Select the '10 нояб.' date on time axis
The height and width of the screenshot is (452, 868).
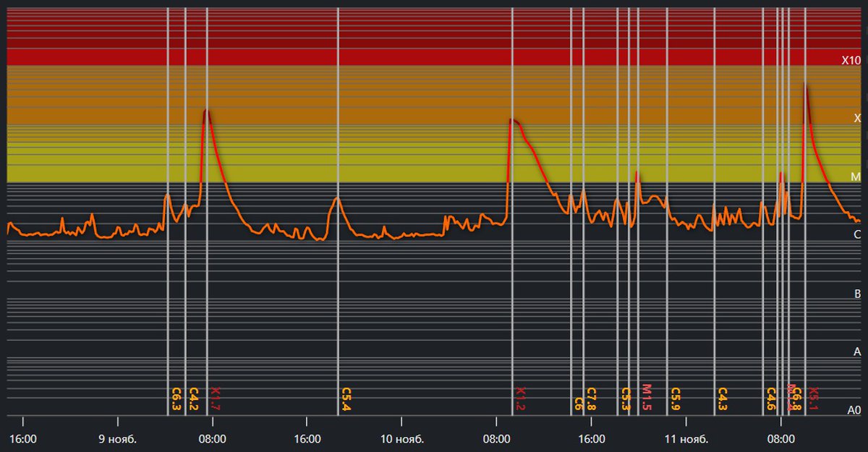coord(401,439)
